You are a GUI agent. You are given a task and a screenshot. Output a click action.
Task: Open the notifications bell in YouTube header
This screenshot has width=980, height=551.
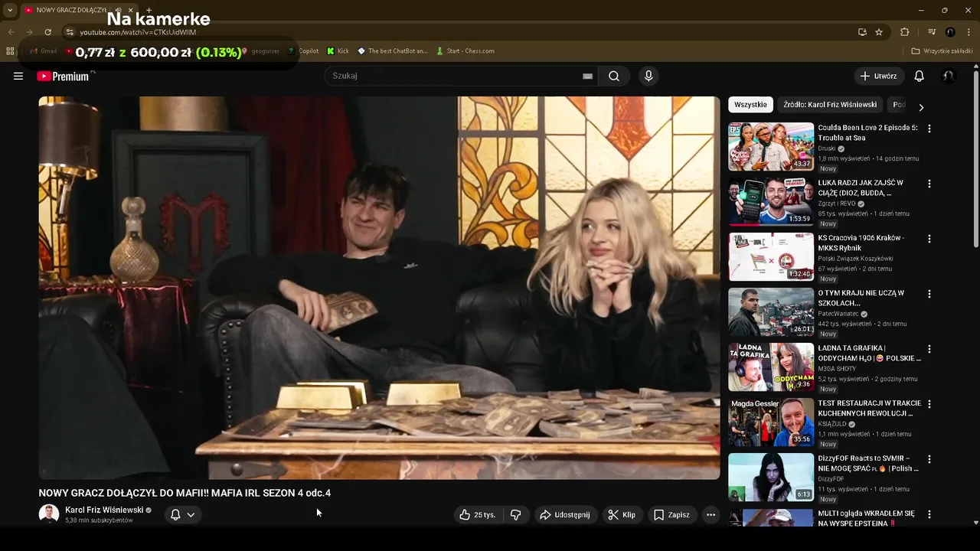[x=920, y=76]
